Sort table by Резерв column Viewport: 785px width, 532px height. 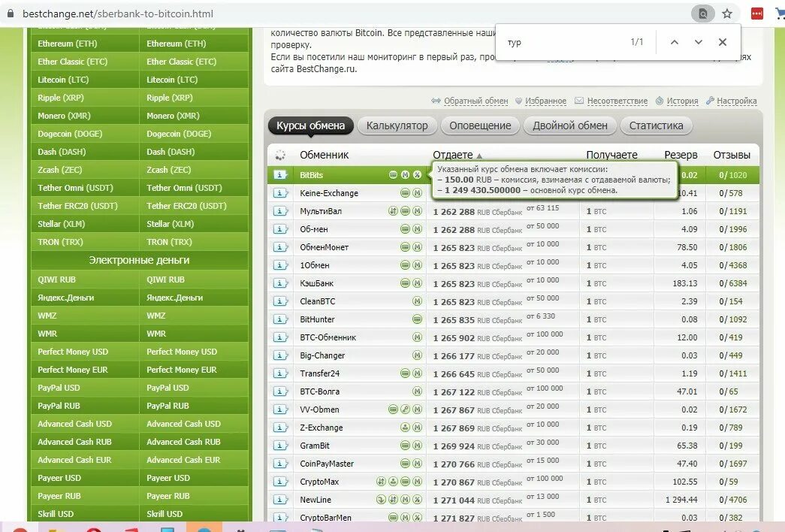tap(681, 156)
